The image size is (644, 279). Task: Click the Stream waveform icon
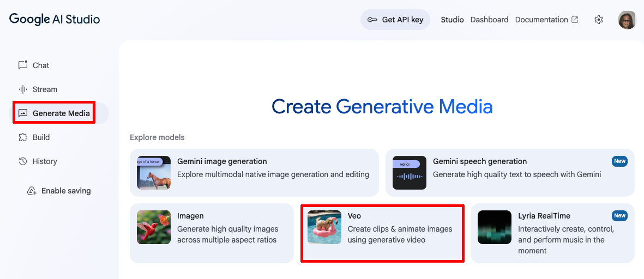[23, 89]
